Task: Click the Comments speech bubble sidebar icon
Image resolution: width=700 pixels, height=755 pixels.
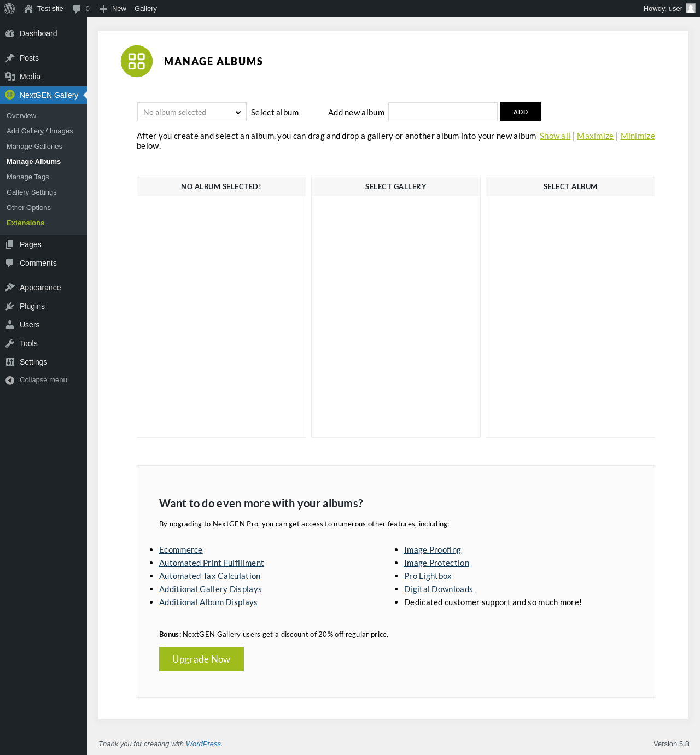Action: (10, 263)
